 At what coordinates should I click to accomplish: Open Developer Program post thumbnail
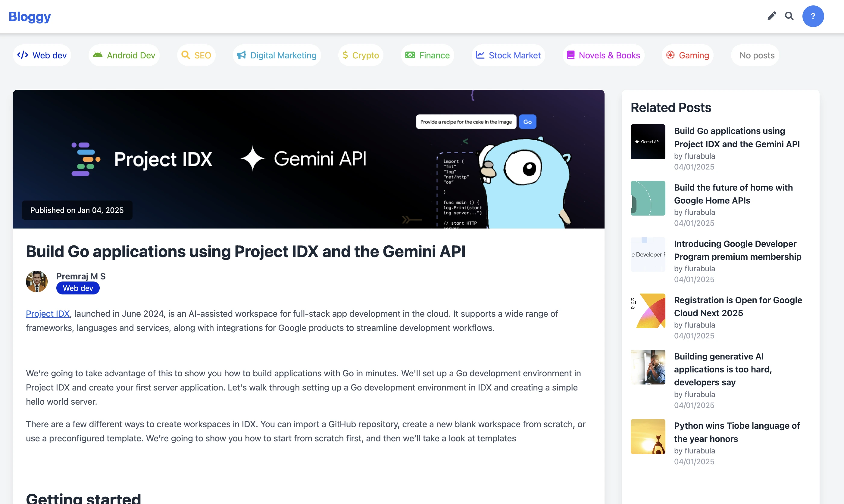click(648, 254)
